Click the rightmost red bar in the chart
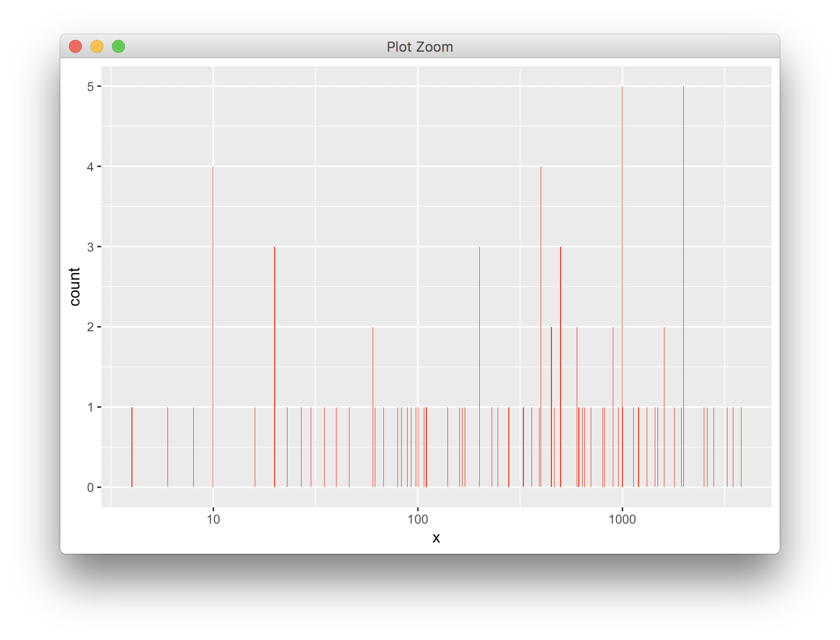 coord(741,447)
